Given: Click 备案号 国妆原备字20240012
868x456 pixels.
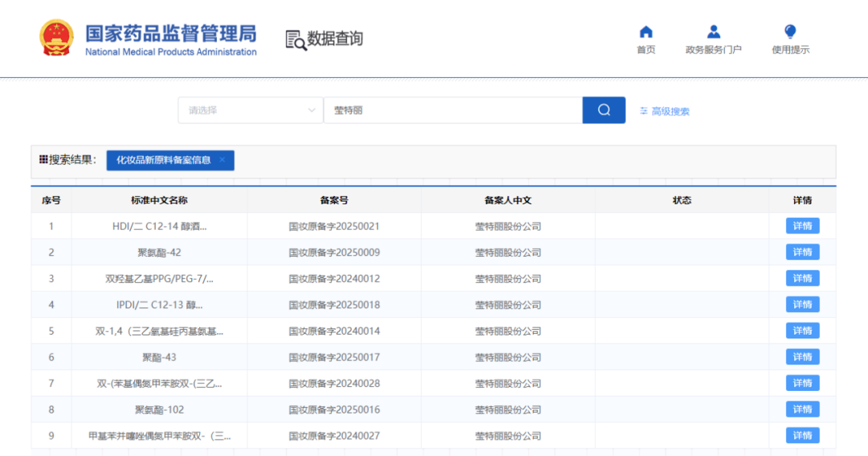Looking at the screenshot, I should (334, 279).
